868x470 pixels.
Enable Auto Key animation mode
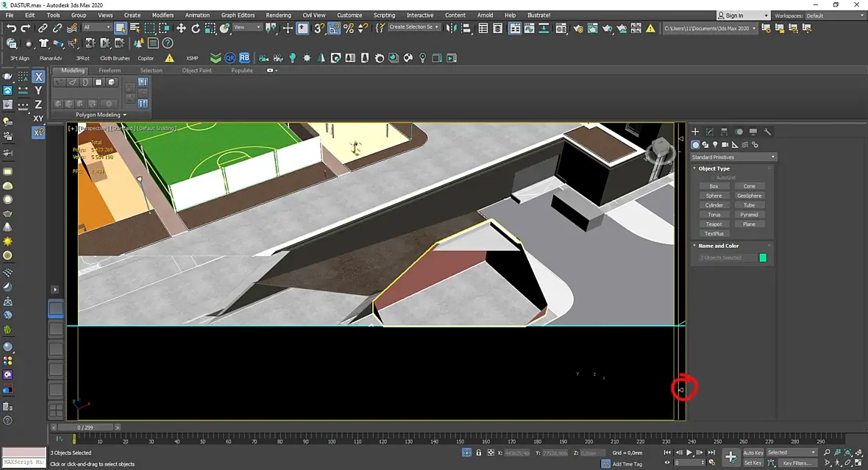753,452
